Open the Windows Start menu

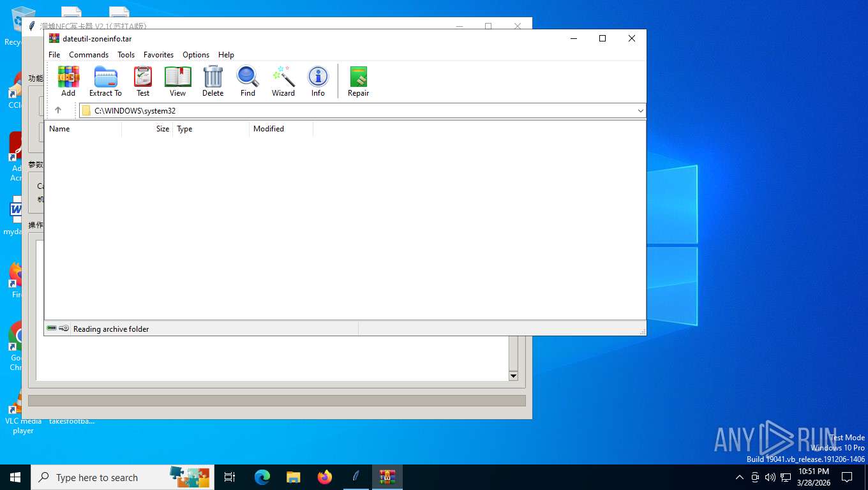(x=15, y=477)
